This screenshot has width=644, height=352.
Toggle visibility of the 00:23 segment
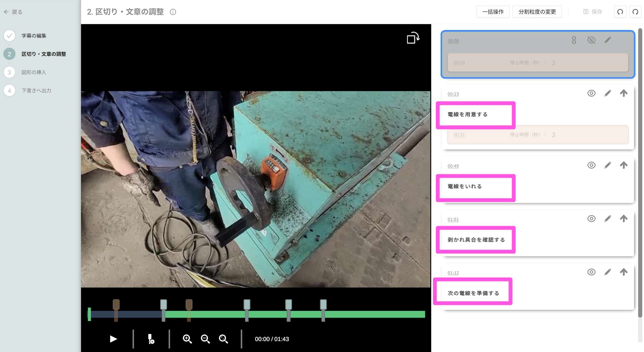click(x=591, y=93)
